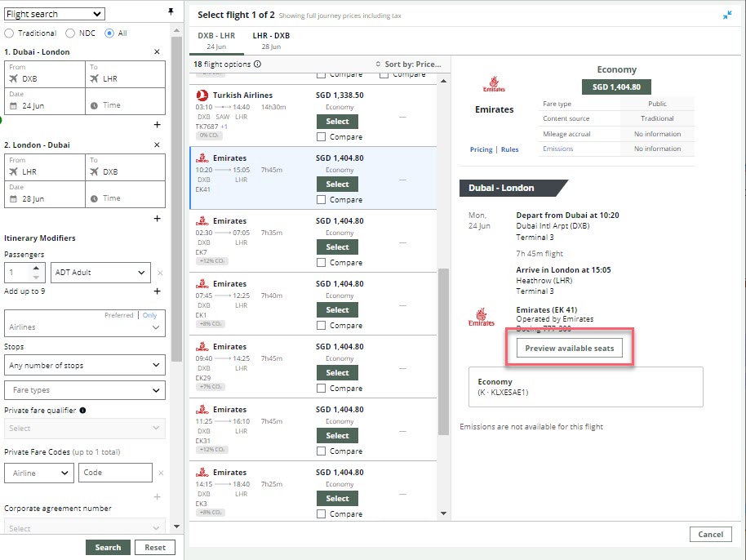Increase passenger count with up stepper

pyautogui.click(x=36, y=269)
